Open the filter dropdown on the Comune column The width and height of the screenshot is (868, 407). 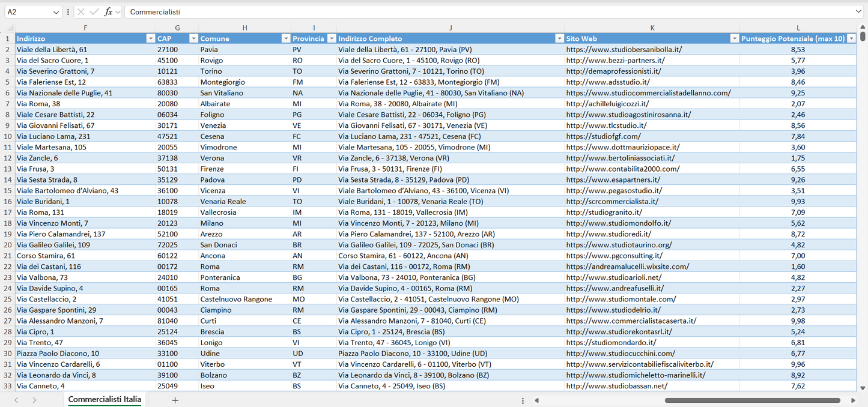[286, 38]
